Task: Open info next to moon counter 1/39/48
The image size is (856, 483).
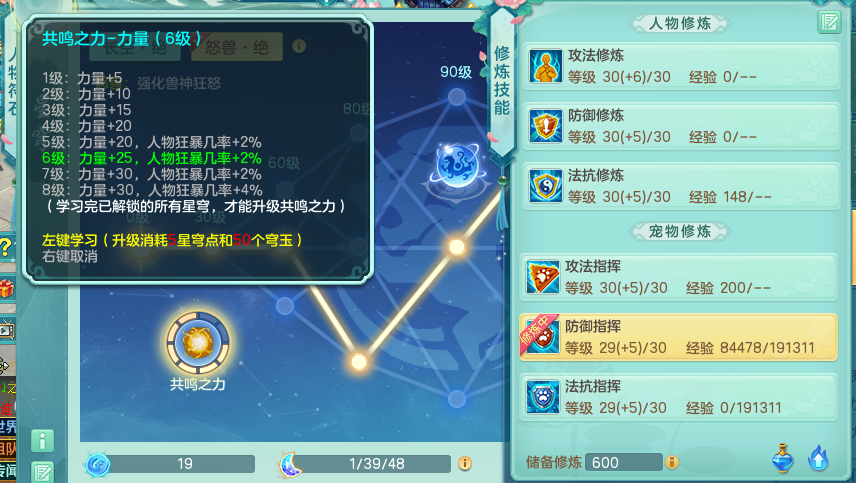Action: [x=465, y=463]
